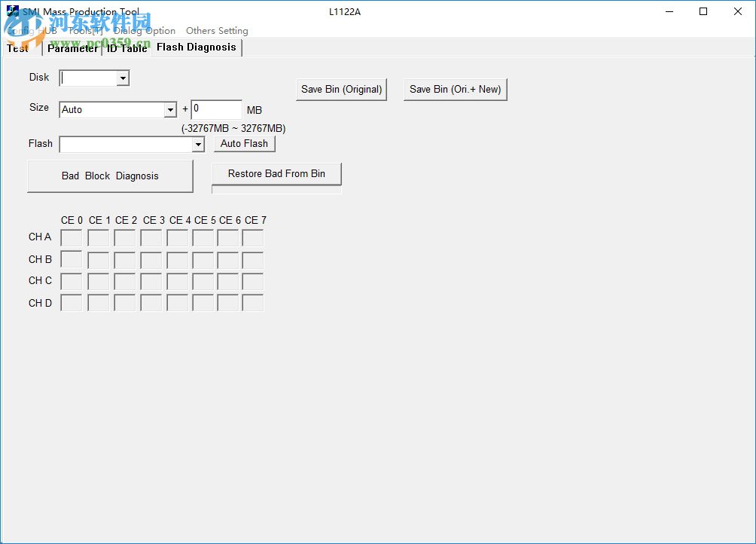Click the MB size offset input field
756x544 pixels.
216,109
